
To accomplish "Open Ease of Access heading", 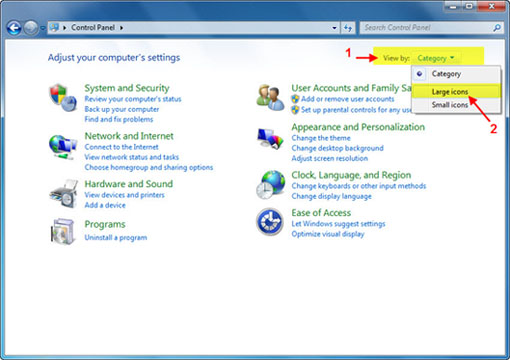I will [x=321, y=213].
